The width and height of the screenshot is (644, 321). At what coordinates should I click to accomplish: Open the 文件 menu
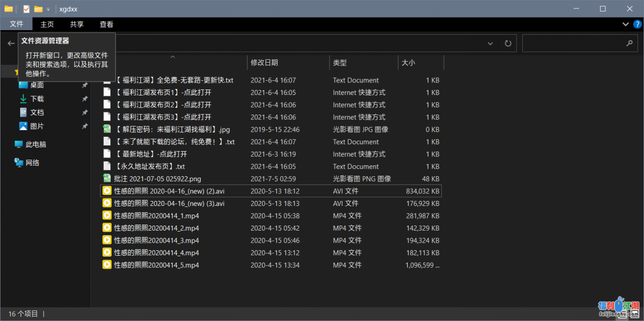coord(17,24)
